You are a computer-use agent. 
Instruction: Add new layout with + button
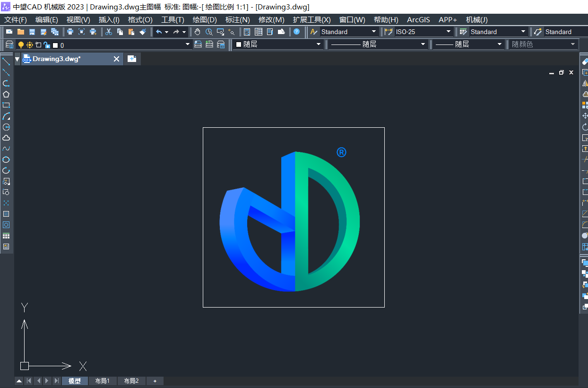[155, 381]
